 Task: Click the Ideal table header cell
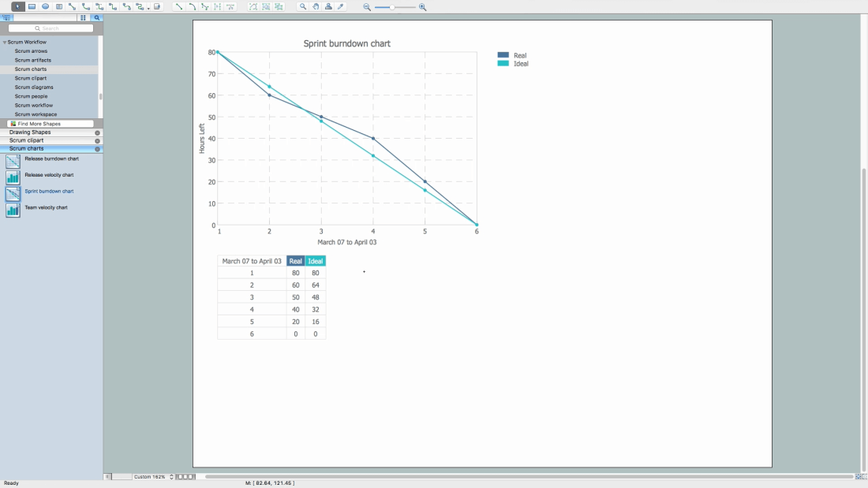[x=316, y=261]
